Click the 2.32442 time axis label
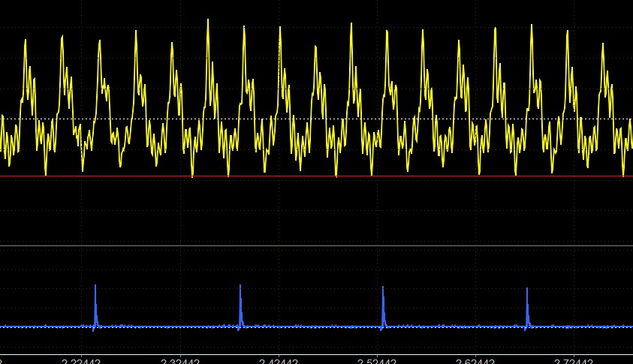This screenshot has height=364, width=633. coord(180,361)
